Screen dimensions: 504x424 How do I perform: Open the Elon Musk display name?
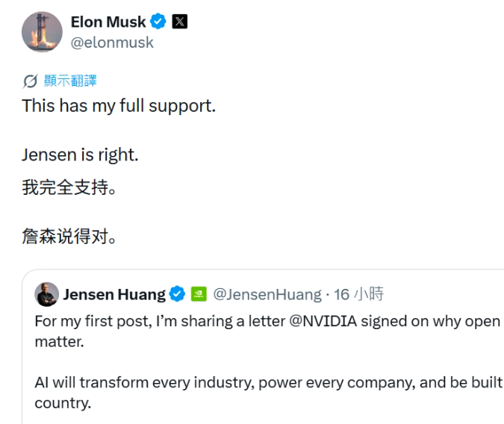click(x=108, y=22)
